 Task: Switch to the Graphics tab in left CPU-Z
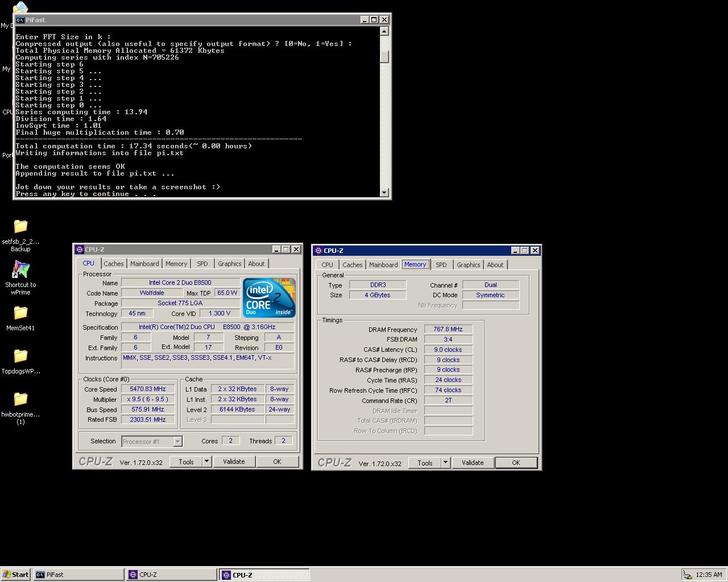pyautogui.click(x=230, y=264)
